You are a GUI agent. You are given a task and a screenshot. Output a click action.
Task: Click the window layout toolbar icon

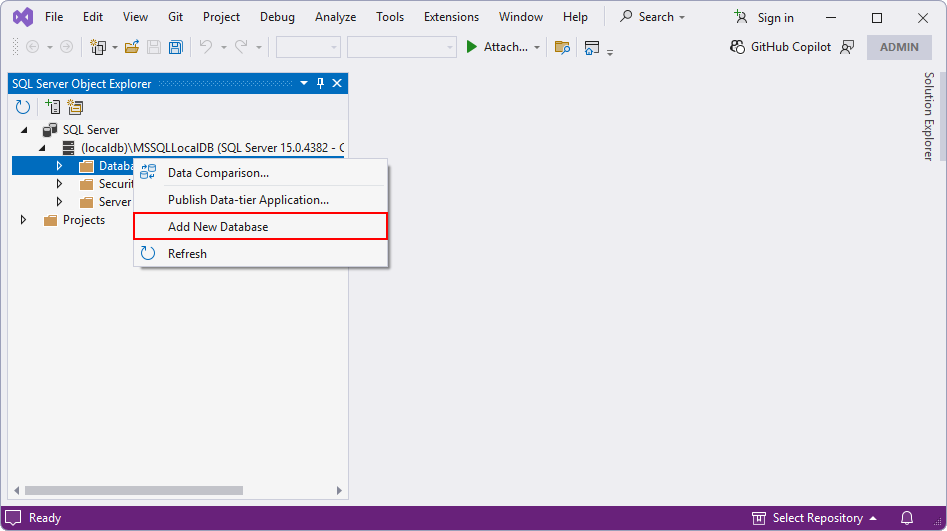click(x=592, y=47)
